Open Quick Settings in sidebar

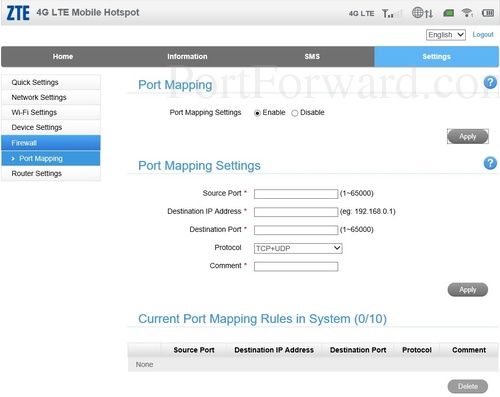(x=51, y=82)
